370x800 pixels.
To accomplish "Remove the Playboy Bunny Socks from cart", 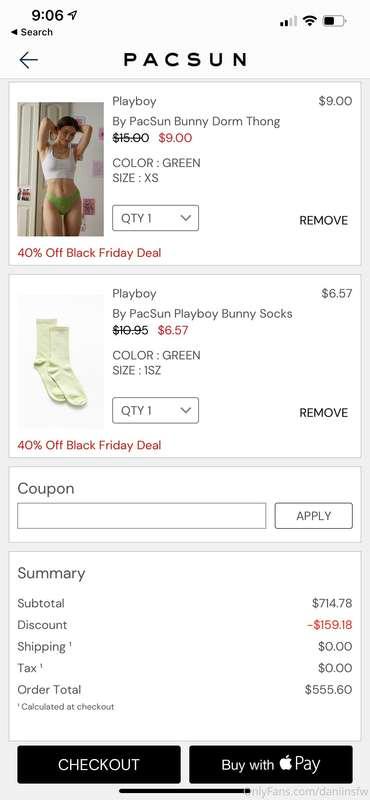I will pos(324,413).
